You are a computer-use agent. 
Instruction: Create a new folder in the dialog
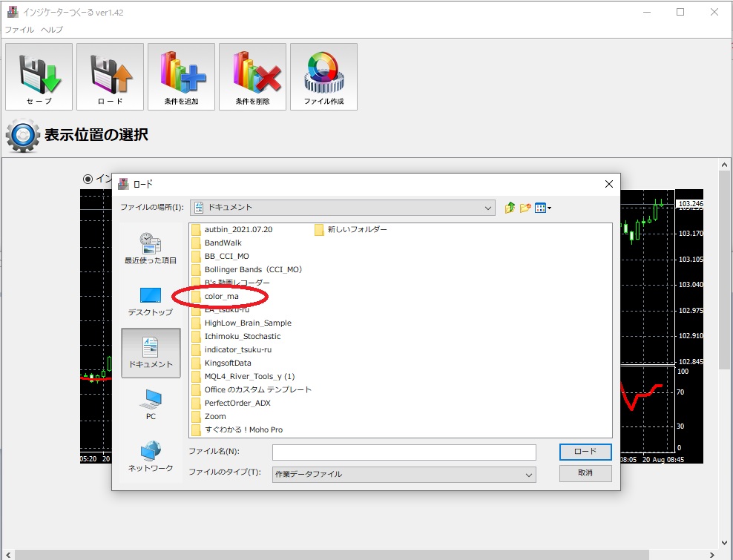point(525,208)
